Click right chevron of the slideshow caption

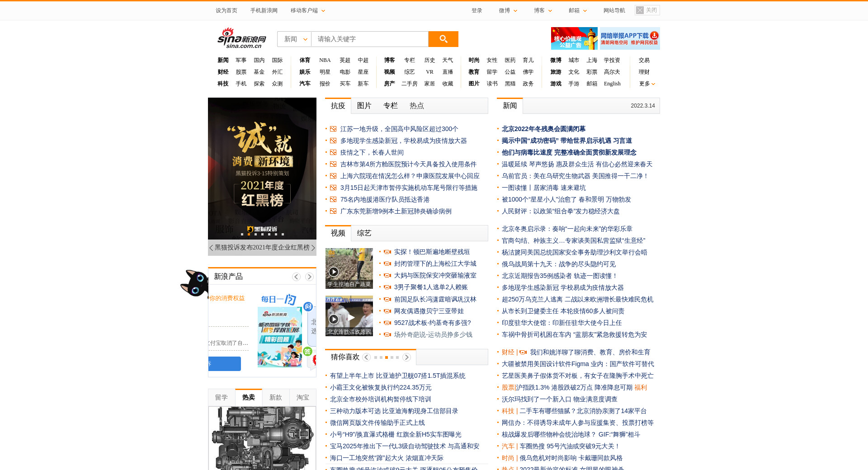(x=313, y=248)
